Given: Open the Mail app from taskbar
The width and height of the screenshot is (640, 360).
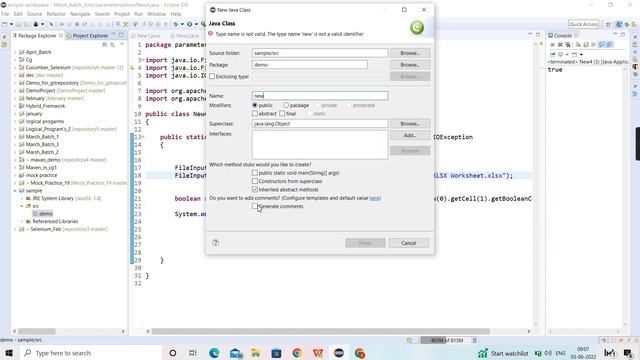Looking at the screenshot, I should tap(236, 353).
